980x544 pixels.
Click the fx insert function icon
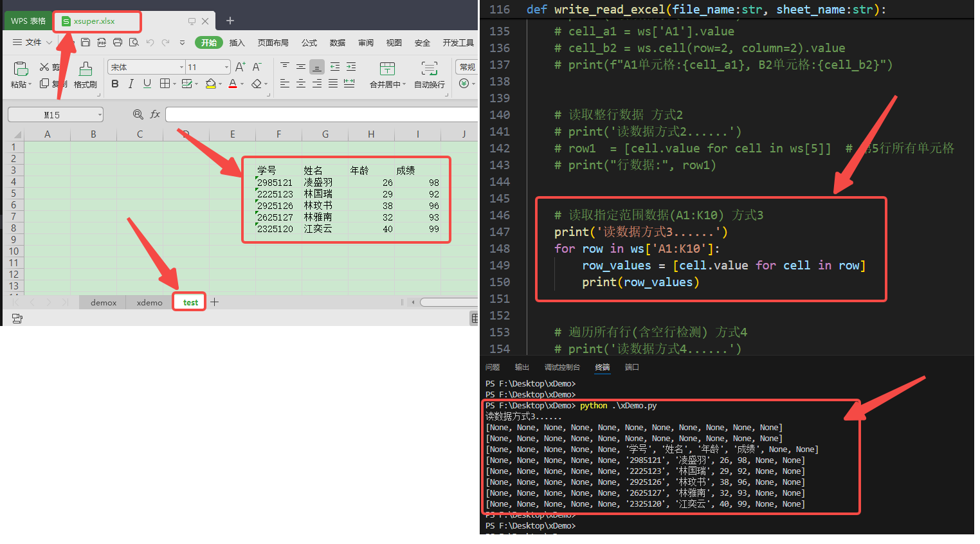pos(155,114)
